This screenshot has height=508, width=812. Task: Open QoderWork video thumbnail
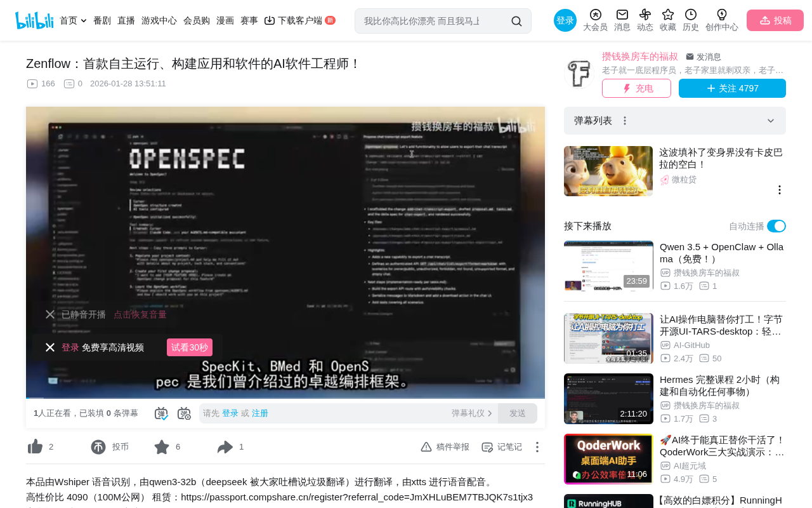608,459
